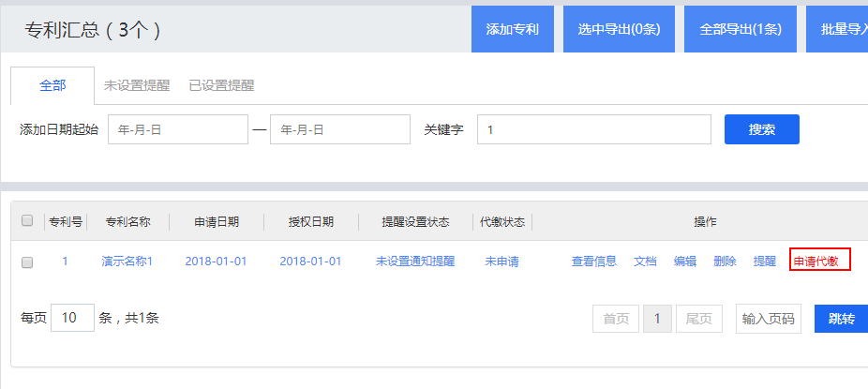Go to first page with 首页
This screenshot has height=389, width=868.
tap(616, 319)
